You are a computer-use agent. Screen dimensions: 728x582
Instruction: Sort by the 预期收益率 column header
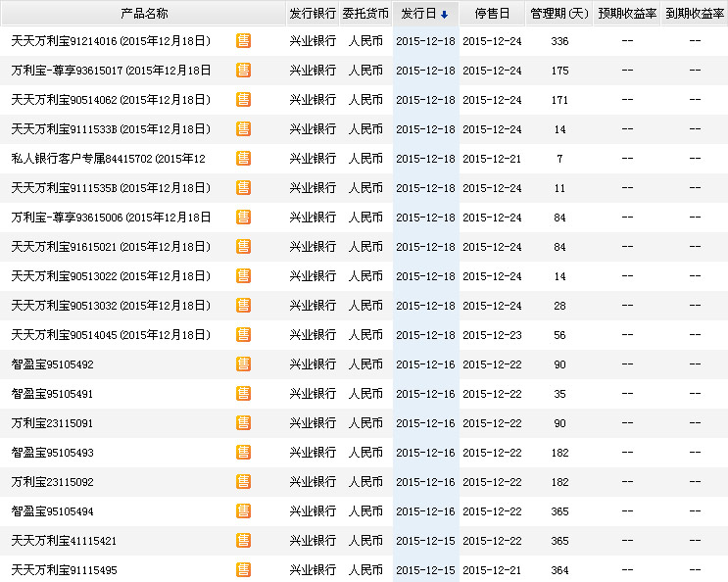point(627,14)
